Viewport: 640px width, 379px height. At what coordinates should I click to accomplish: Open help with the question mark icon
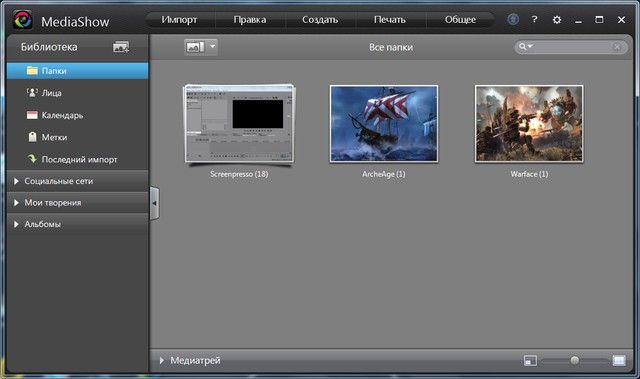coord(534,19)
